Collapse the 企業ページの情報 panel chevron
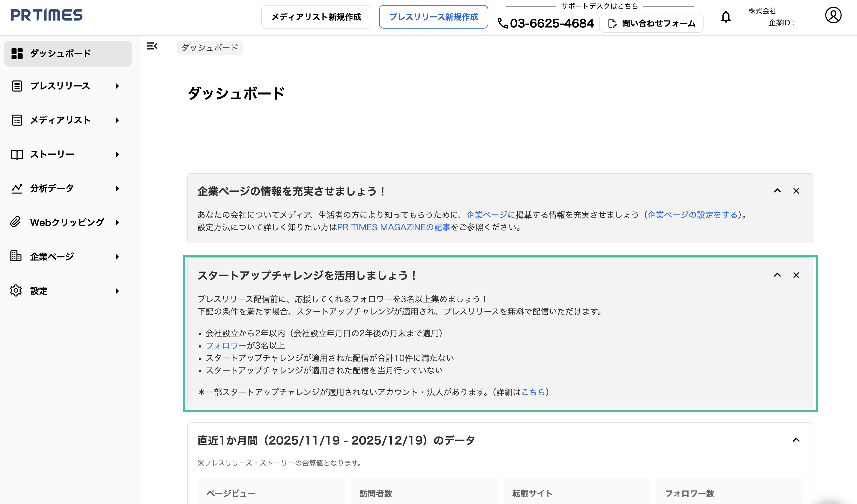 [778, 191]
